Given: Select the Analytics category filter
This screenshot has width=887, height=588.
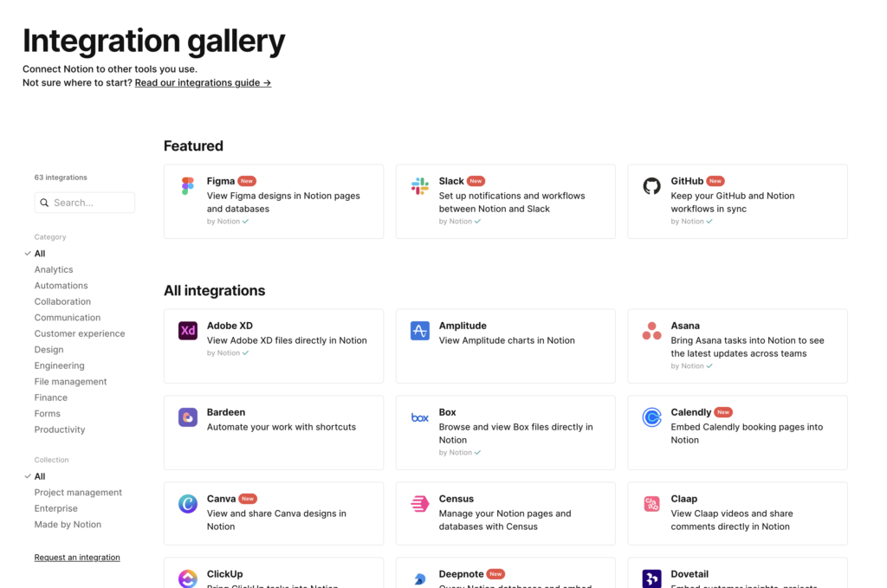Looking at the screenshot, I should pos(54,268).
